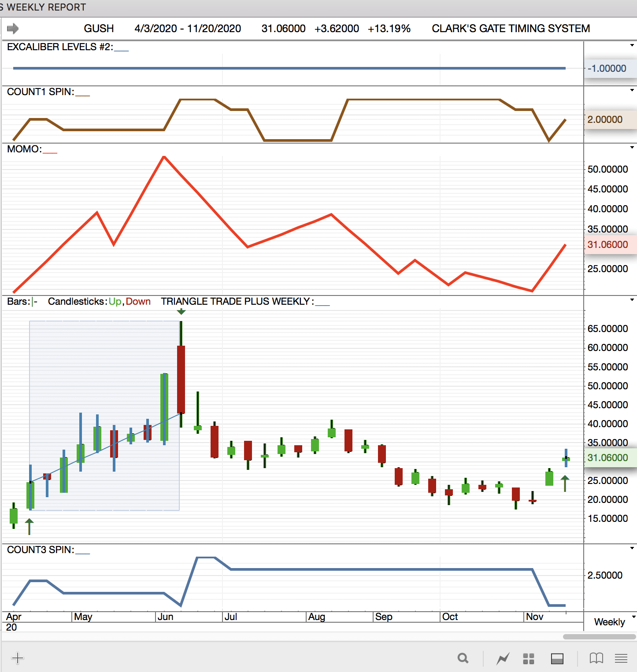This screenshot has width=637, height=672.
Task: Click the split panel window icon
Action: coord(557,659)
